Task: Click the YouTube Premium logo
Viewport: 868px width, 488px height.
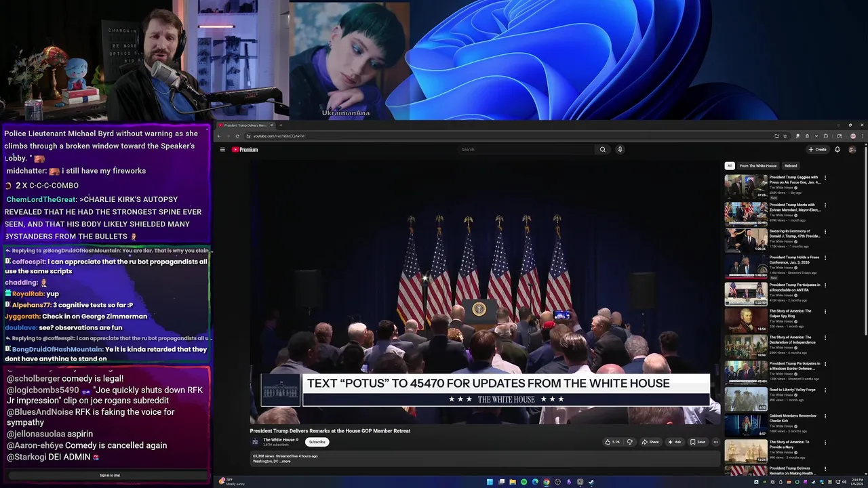Action: click(x=245, y=150)
